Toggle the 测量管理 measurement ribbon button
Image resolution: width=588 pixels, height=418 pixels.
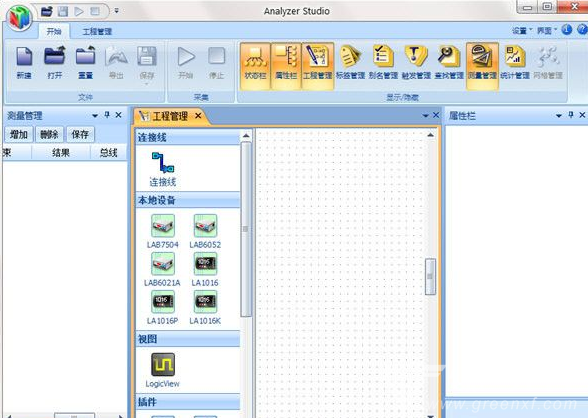click(482, 66)
